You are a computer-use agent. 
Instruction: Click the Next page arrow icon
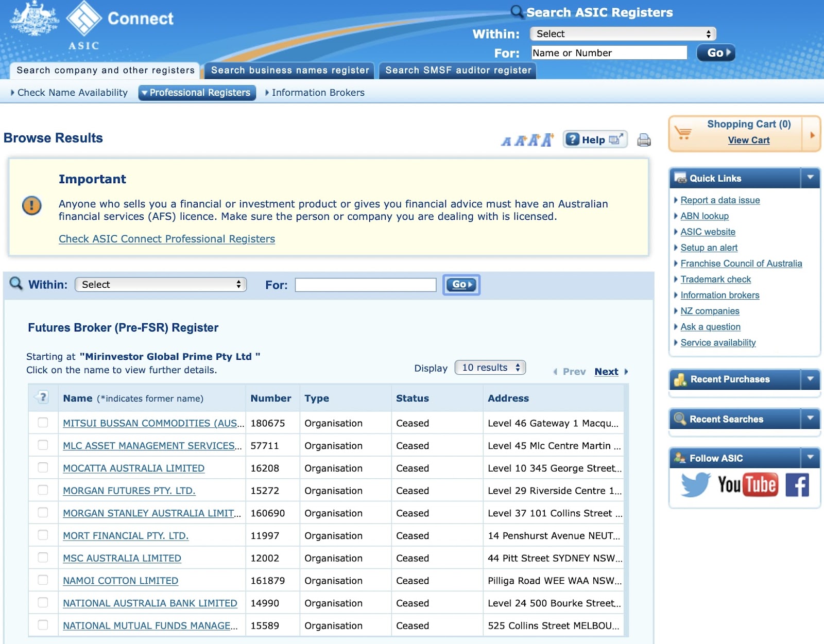(x=626, y=372)
